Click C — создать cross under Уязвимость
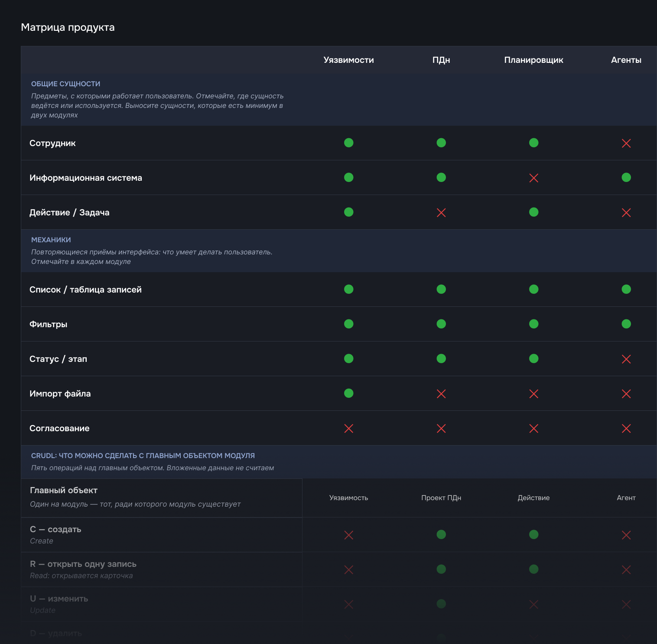 point(348,535)
